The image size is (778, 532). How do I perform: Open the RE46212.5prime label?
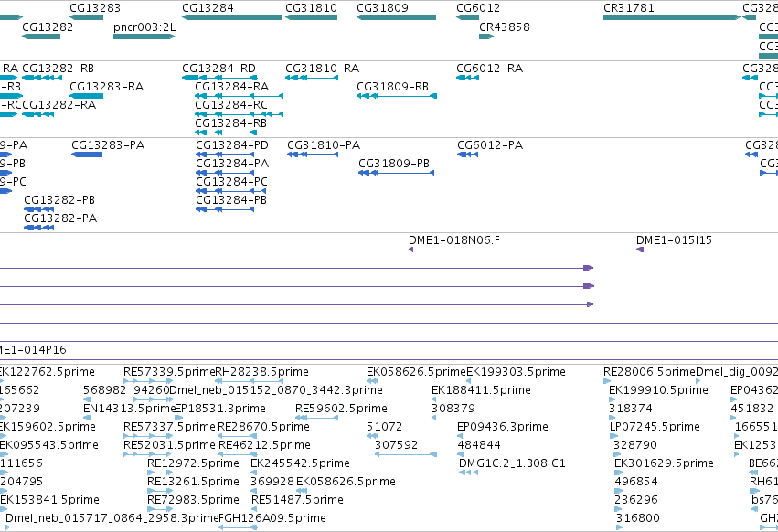click(x=264, y=445)
